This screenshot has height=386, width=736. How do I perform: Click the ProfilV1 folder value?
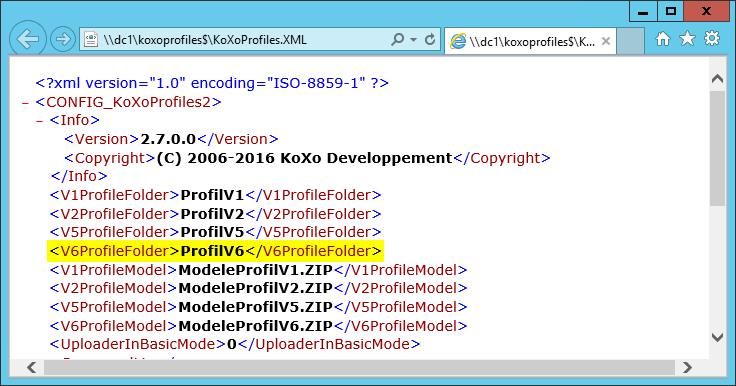[212, 195]
